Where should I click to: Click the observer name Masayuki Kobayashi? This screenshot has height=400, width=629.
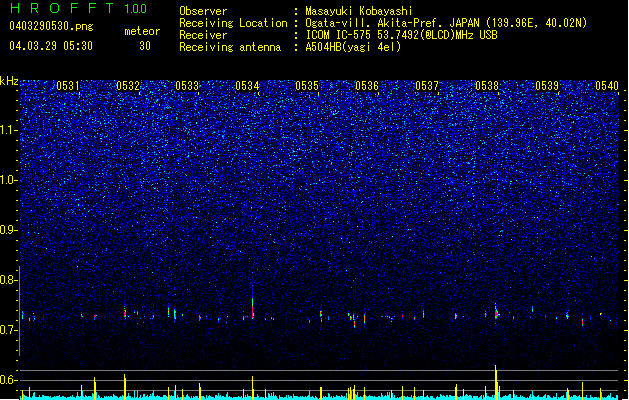coord(359,11)
